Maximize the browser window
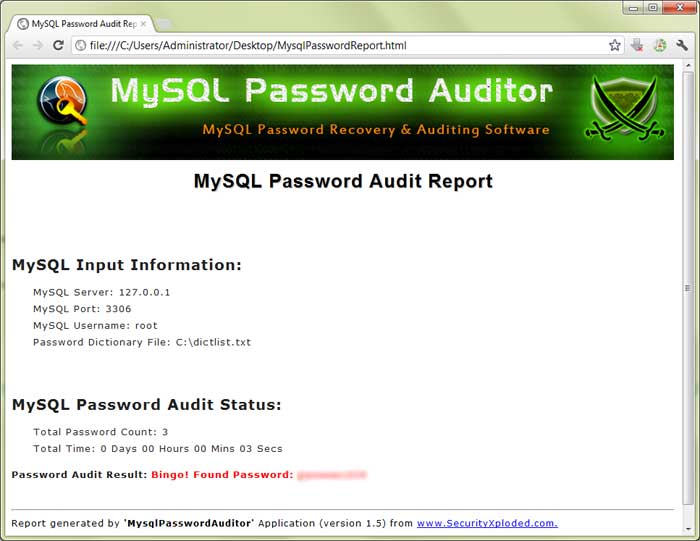 (652, 7)
